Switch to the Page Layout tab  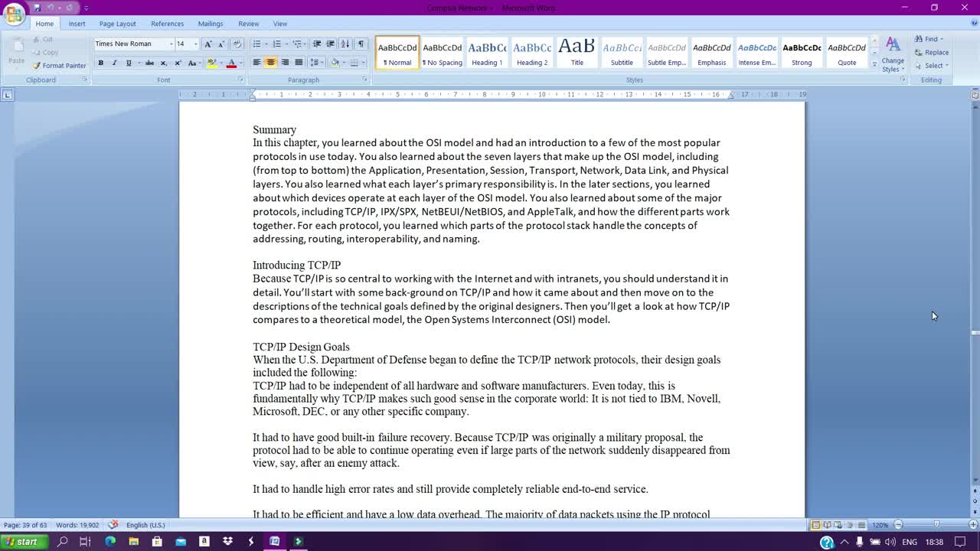tap(117, 24)
